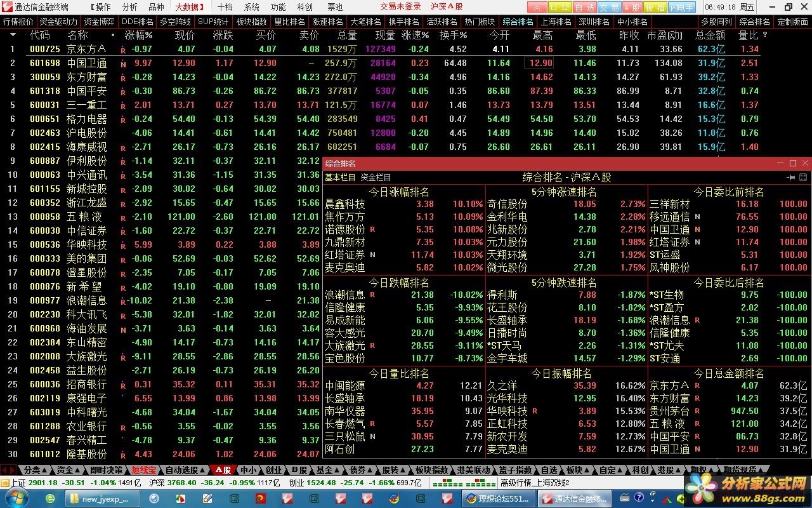
Task: Select the 热门板块 tab
Action: click(x=479, y=21)
